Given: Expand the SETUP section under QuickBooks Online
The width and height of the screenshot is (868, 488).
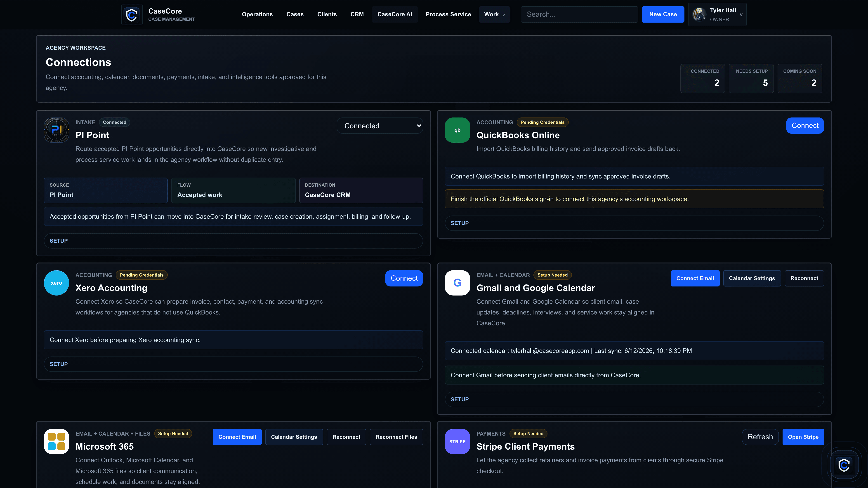Looking at the screenshot, I should click(x=634, y=223).
